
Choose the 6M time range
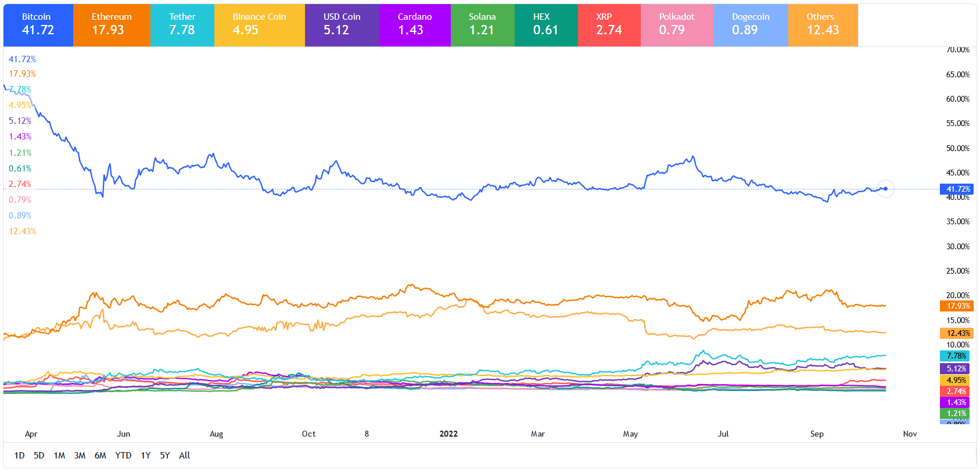[100, 456]
